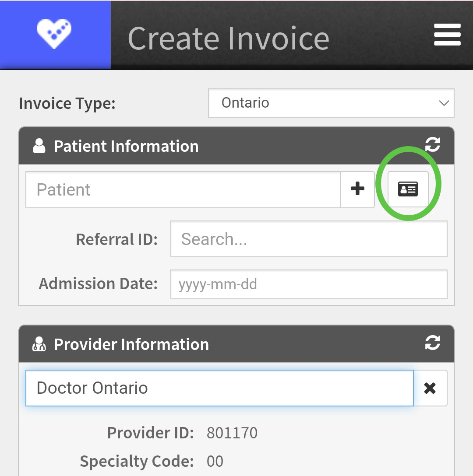Select the Provider ID value 801170

[x=232, y=433]
